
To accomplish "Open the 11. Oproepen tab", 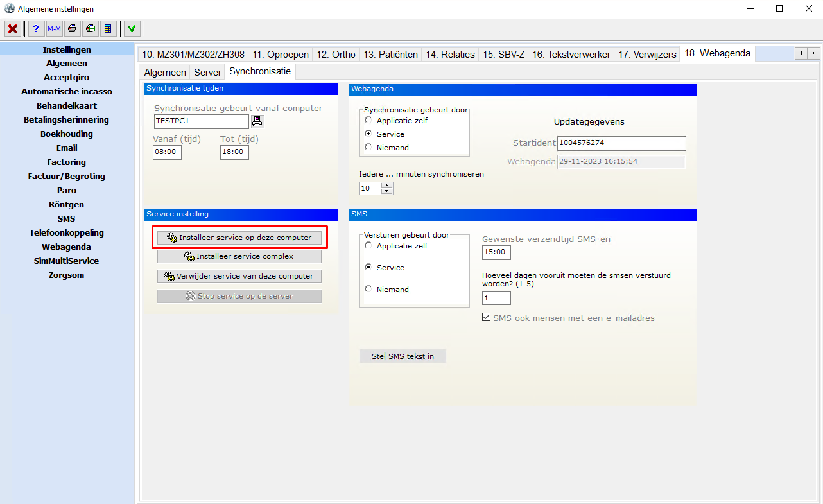I will pos(281,55).
